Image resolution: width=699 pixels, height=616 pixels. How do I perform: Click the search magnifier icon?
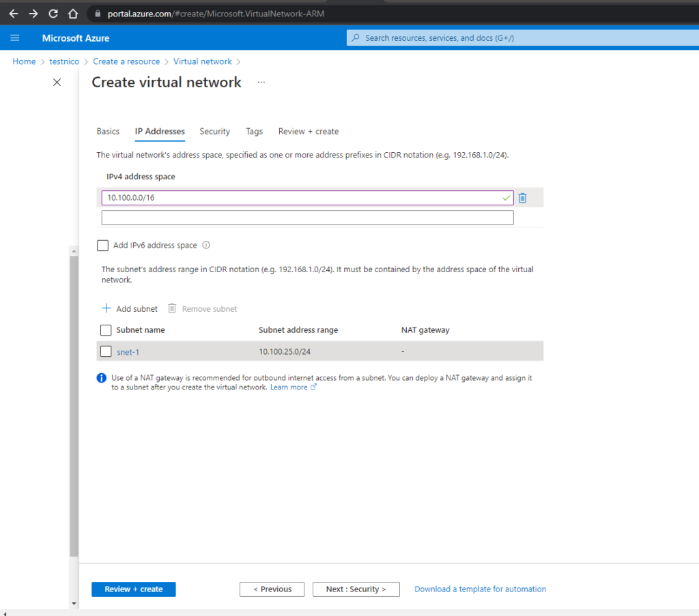(355, 38)
